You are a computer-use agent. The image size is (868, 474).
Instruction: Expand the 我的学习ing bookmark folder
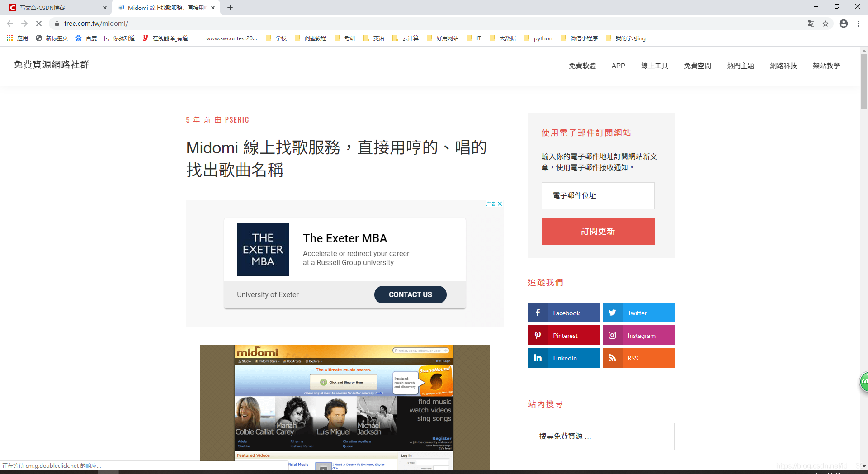pyautogui.click(x=626, y=38)
